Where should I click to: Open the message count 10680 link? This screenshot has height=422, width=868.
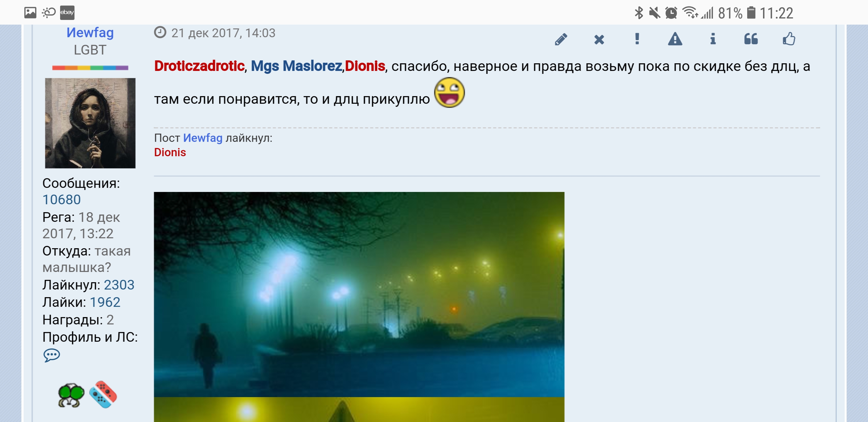[62, 200]
